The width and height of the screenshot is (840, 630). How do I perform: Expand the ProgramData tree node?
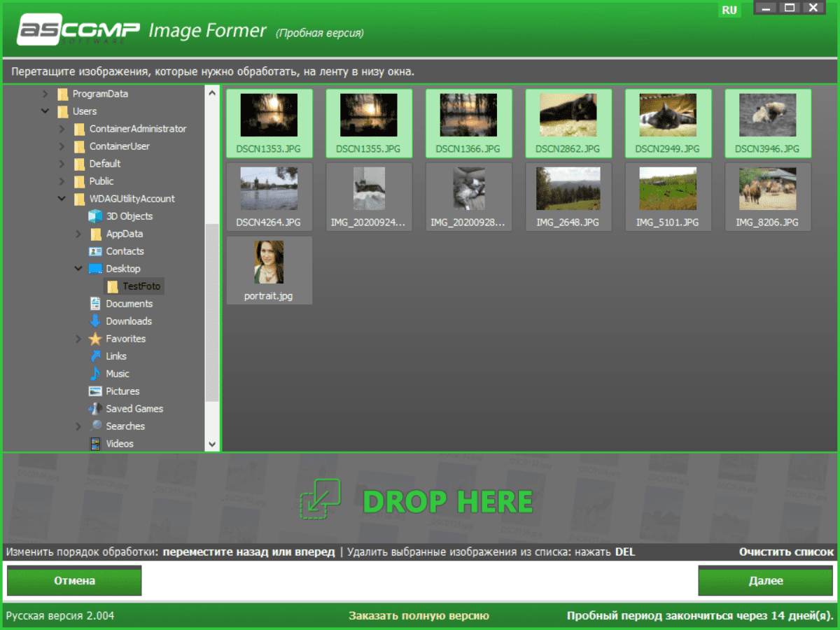(x=45, y=94)
